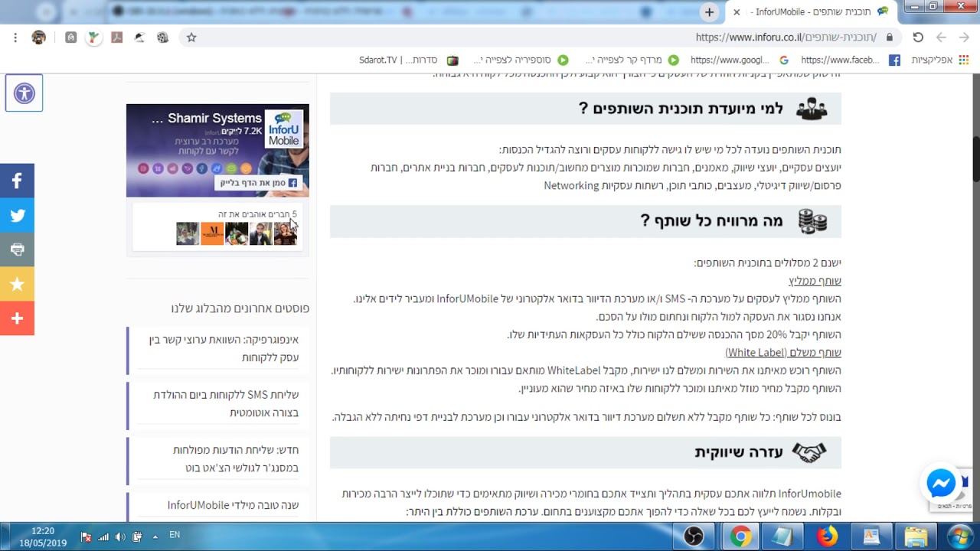The image size is (980, 551).
Task: Click the underlined שותף משלם (White Label) text
Action: tap(783, 352)
